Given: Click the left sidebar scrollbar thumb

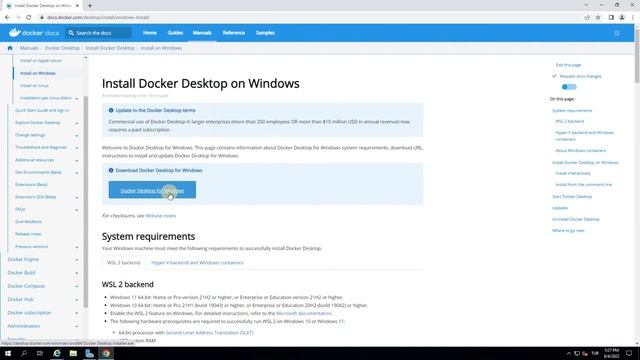Looking at the screenshot, I should 86,202.
